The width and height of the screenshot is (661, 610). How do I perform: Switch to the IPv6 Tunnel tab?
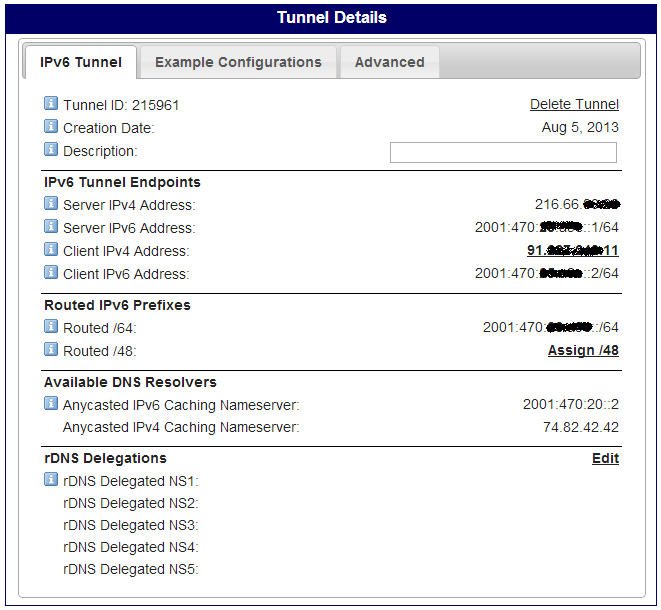(x=81, y=62)
